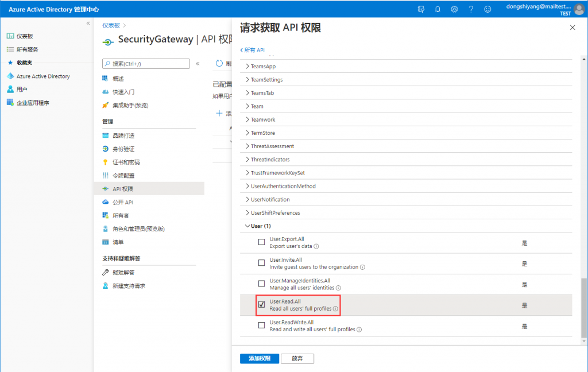
Task: Click scrollbar down arrow in permissions list
Action: [x=583, y=341]
